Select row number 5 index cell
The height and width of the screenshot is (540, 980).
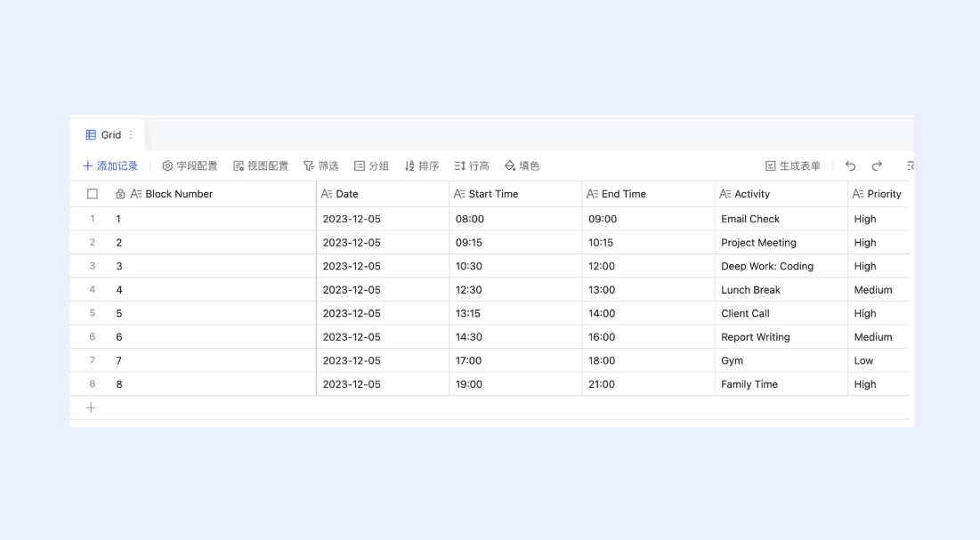[x=93, y=313]
